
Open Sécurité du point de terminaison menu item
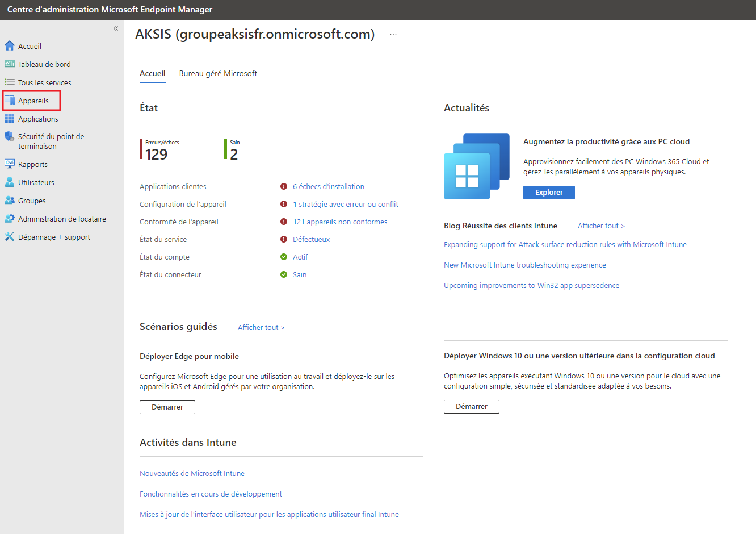click(51, 141)
